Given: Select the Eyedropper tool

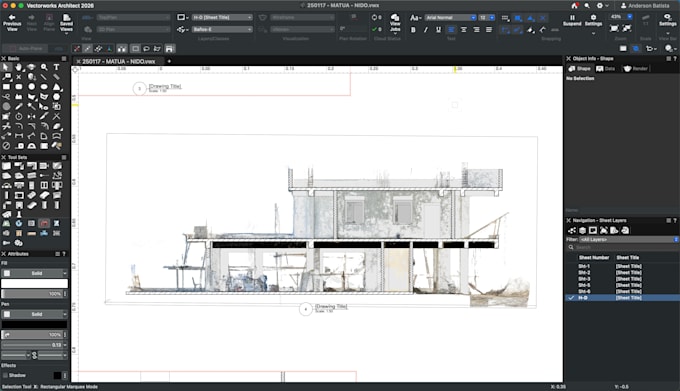Looking at the screenshot, I should coord(19,106).
